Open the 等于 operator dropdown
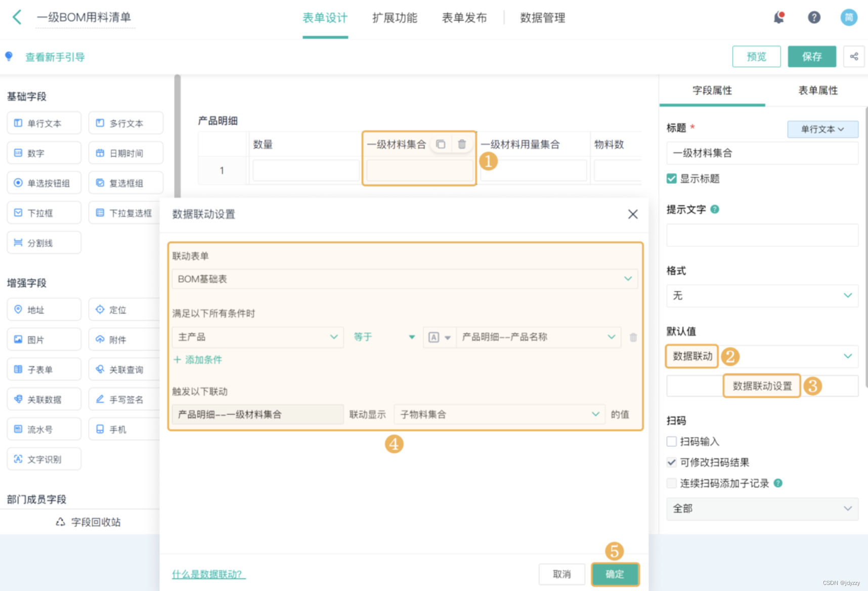This screenshot has width=868, height=591. (x=384, y=337)
